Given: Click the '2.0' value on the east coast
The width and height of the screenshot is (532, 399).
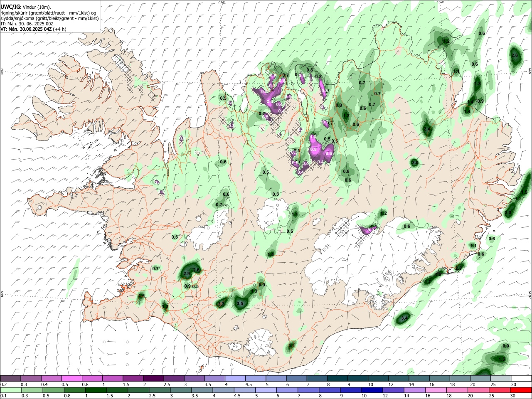Looking at the screenshot, I should [508, 212].
